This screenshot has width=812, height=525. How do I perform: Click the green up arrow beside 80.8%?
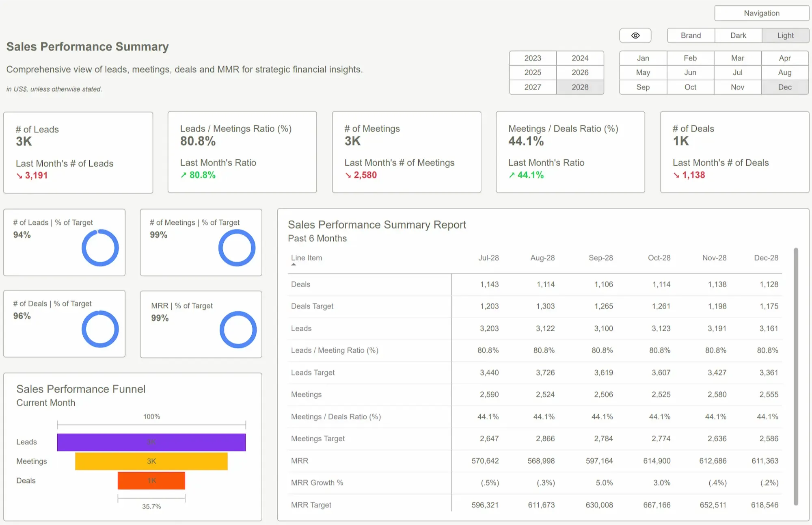[184, 175]
